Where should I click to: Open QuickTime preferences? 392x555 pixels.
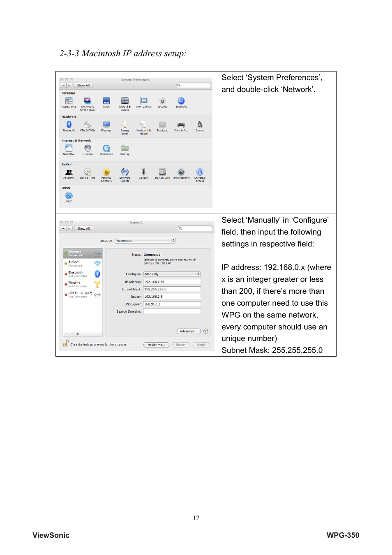(106, 150)
